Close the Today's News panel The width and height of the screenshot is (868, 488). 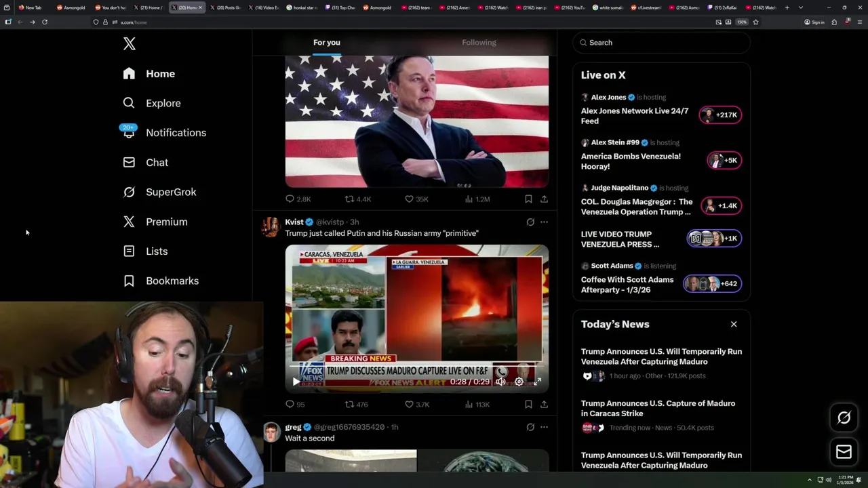click(x=734, y=325)
